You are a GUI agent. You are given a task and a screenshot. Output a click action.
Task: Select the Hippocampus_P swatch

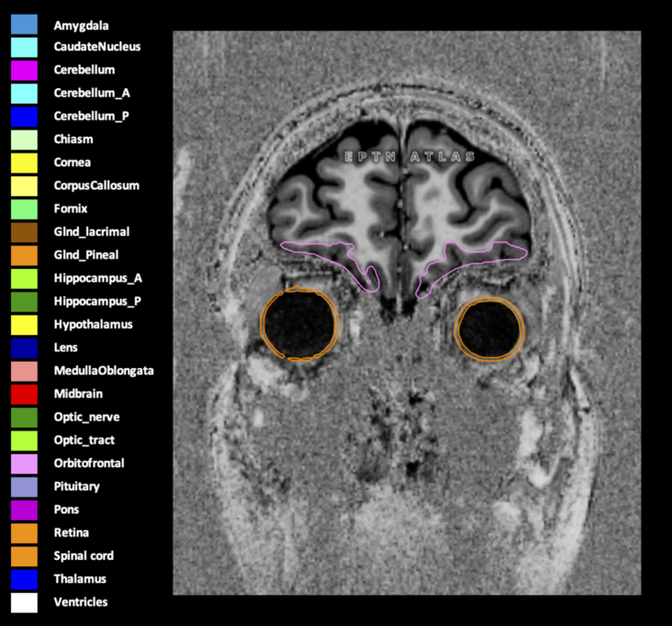coord(24,302)
